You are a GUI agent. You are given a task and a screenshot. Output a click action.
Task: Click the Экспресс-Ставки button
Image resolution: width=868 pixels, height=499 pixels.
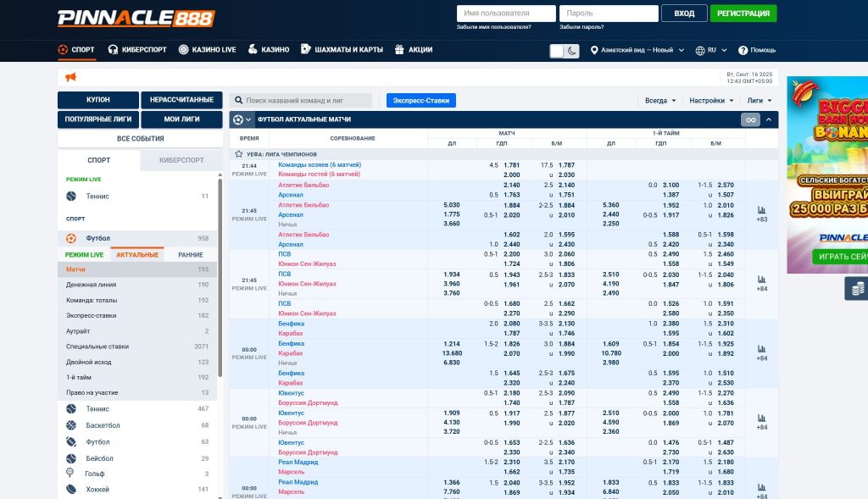point(421,100)
